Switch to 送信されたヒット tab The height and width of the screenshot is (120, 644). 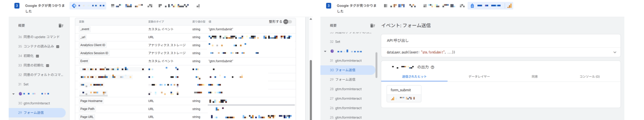[414, 77]
